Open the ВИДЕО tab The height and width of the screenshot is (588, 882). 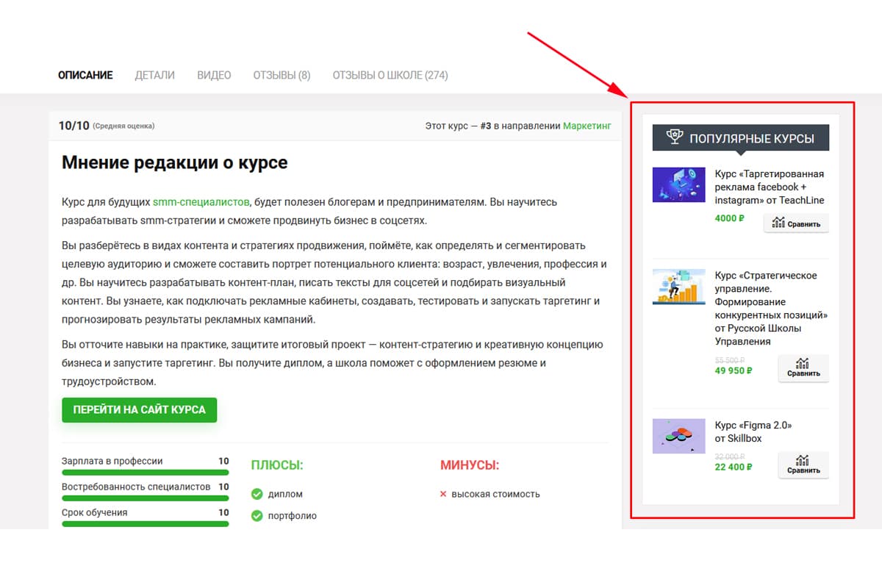point(213,74)
